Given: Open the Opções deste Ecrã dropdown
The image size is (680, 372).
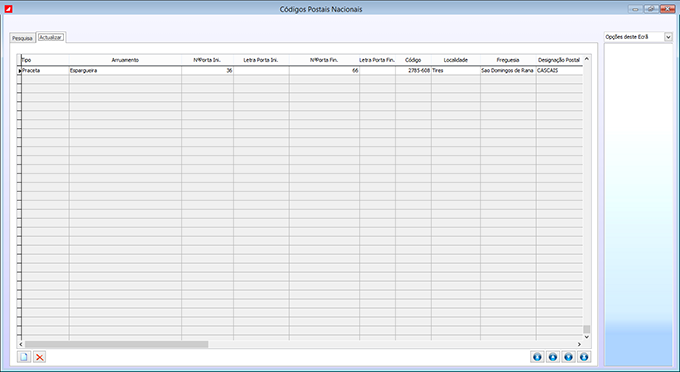Looking at the screenshot, I should [x=668, y=37].
